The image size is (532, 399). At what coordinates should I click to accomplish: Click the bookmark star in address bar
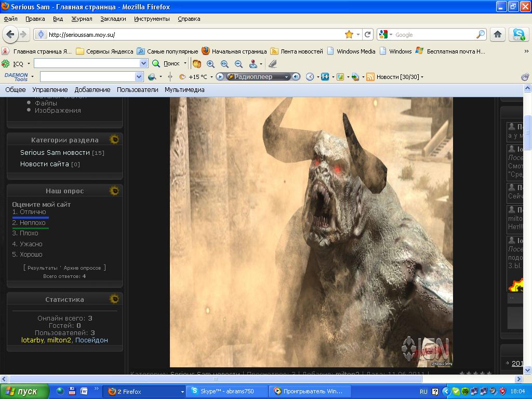coord(349,34)
